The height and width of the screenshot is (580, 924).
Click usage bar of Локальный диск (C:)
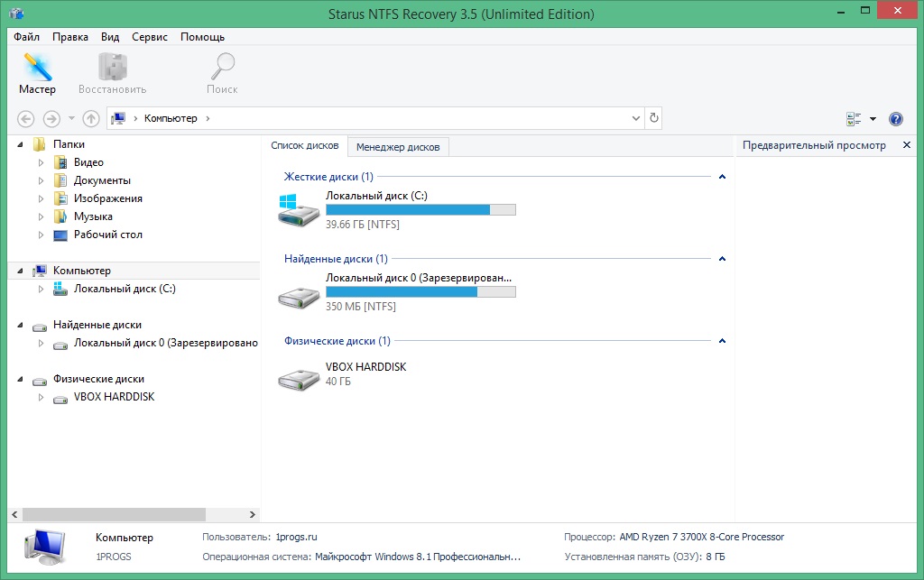point(420,209)
